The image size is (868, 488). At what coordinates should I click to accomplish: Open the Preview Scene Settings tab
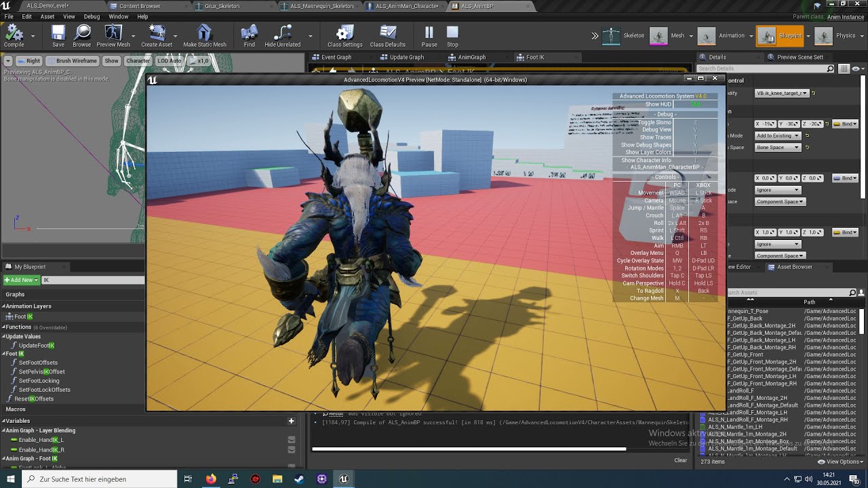800,57
